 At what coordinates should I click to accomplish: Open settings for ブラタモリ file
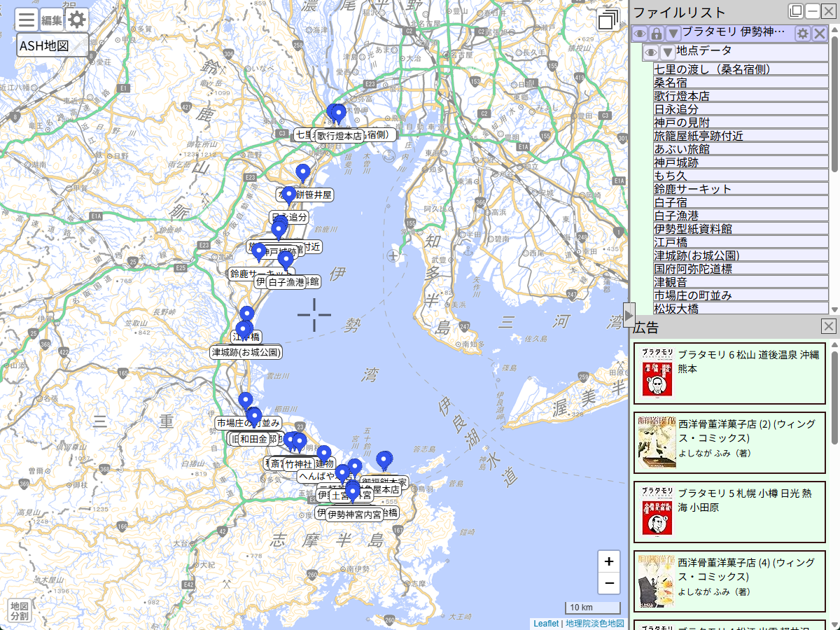click(803, 34)
